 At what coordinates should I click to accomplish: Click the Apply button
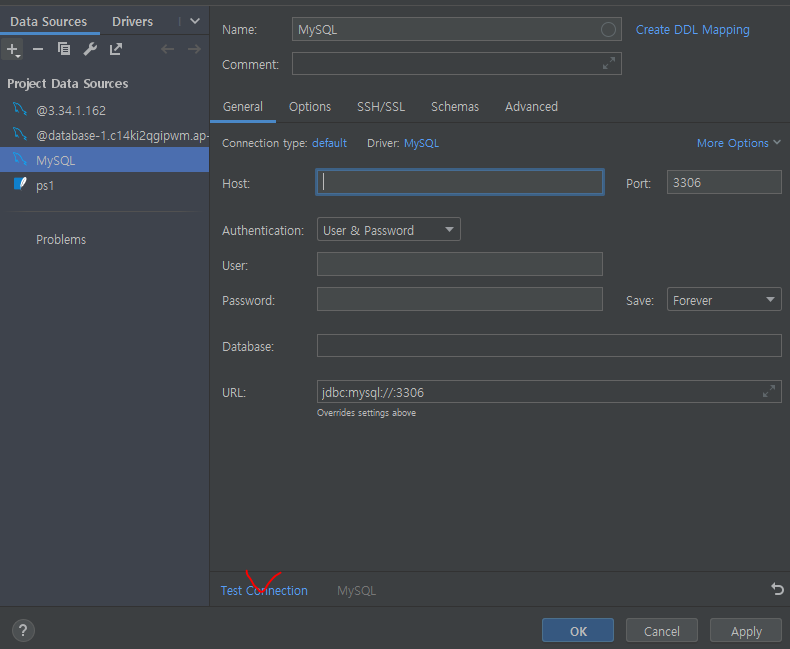(x=746, y=631)
